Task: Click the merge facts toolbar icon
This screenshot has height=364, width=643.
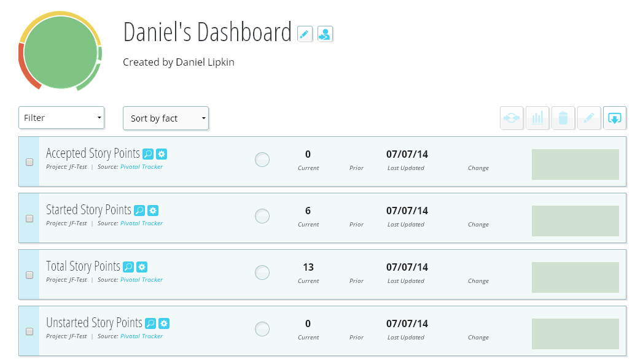Action: (512, 118)
